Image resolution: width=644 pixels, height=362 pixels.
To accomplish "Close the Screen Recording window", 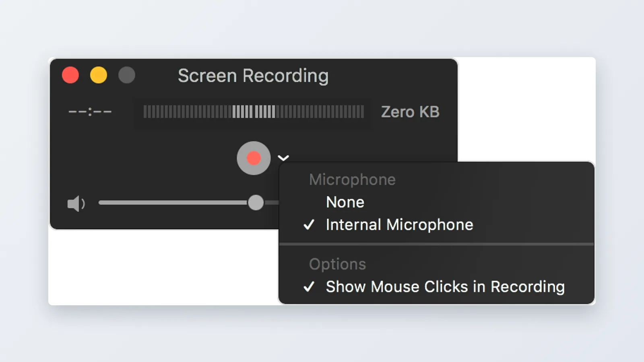I will (70, 75).
